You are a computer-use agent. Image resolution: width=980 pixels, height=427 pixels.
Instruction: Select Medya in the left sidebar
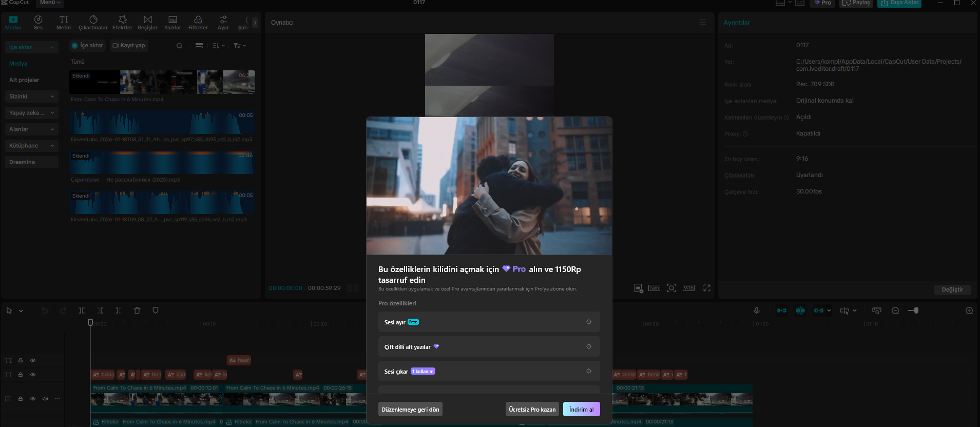[18, 64]
